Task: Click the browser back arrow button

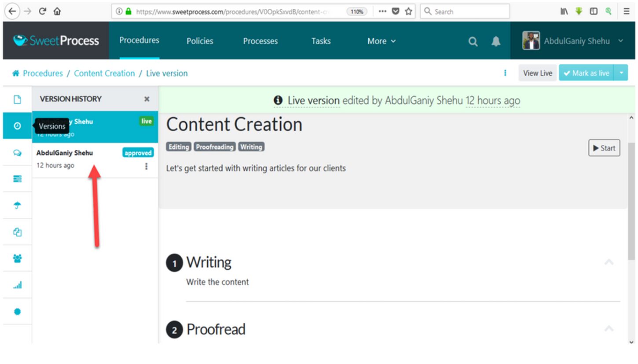Action: [13, 11]
